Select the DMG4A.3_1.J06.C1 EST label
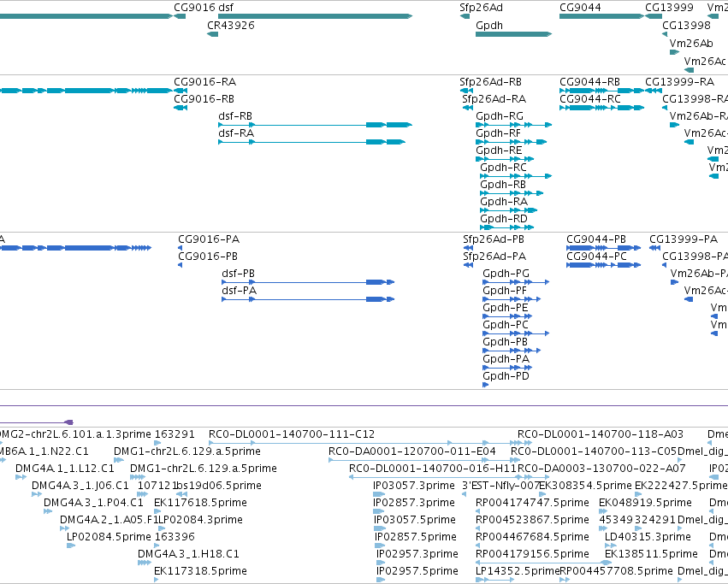 (80, 486)
